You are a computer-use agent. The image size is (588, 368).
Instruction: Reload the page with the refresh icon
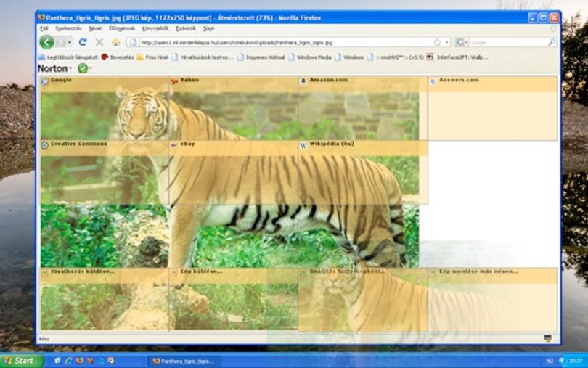(x=83, y=42)
